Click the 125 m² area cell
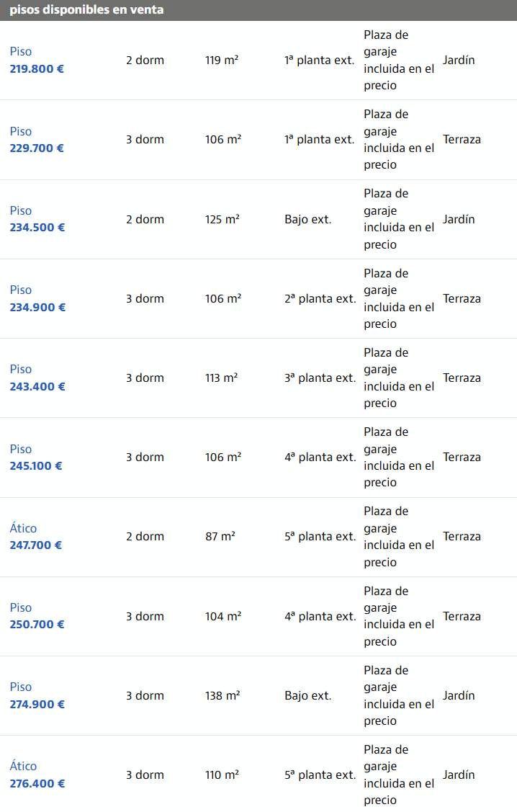517x812 pixels. pos(222,219)
